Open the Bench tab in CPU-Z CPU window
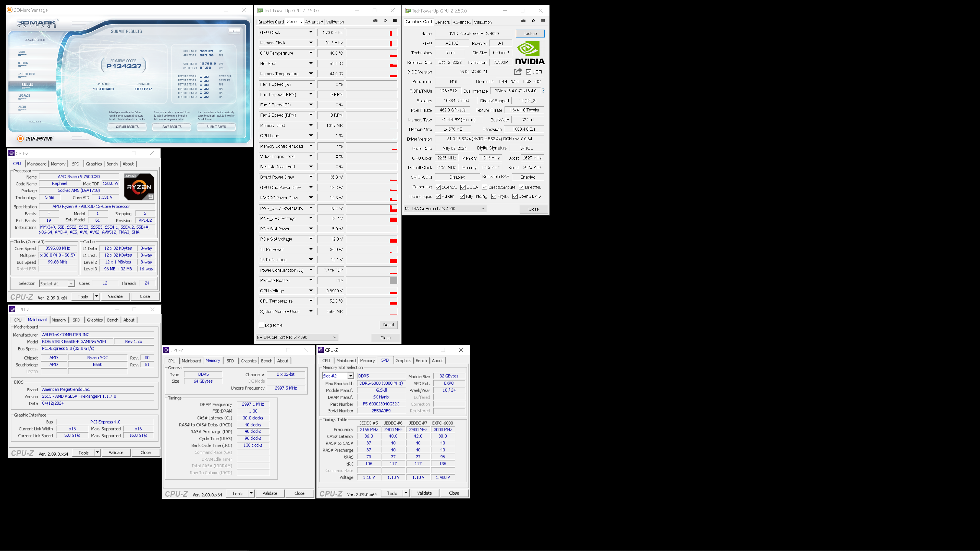Viewport: 980px width, 551px height. click(112, 164)
